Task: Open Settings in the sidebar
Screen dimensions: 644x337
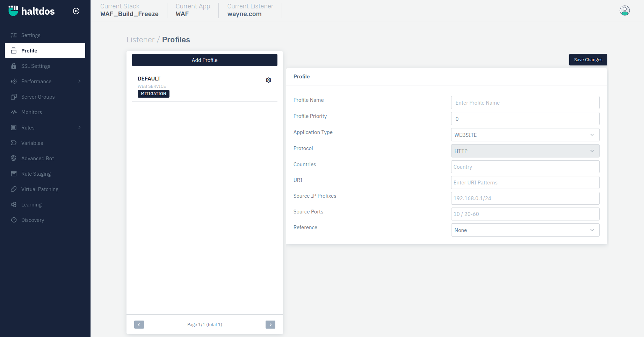Action: pos(45,35)
